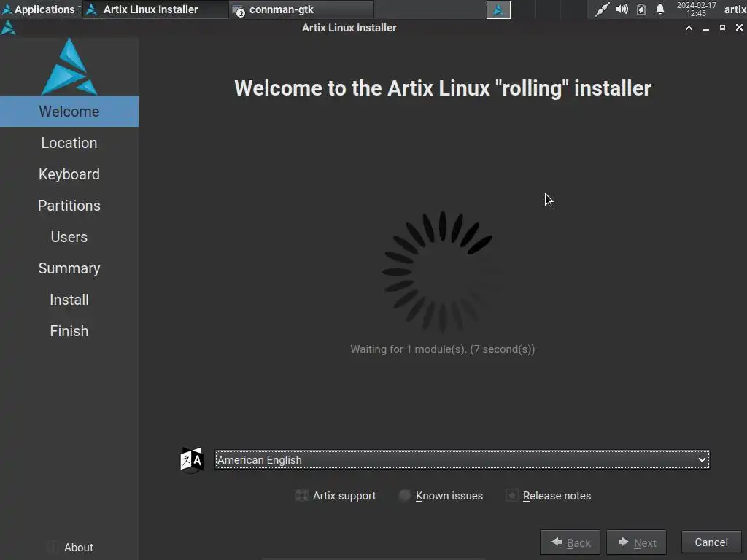Select the Summary step in sidebar
Screen dimensions: 747x560
69,268
